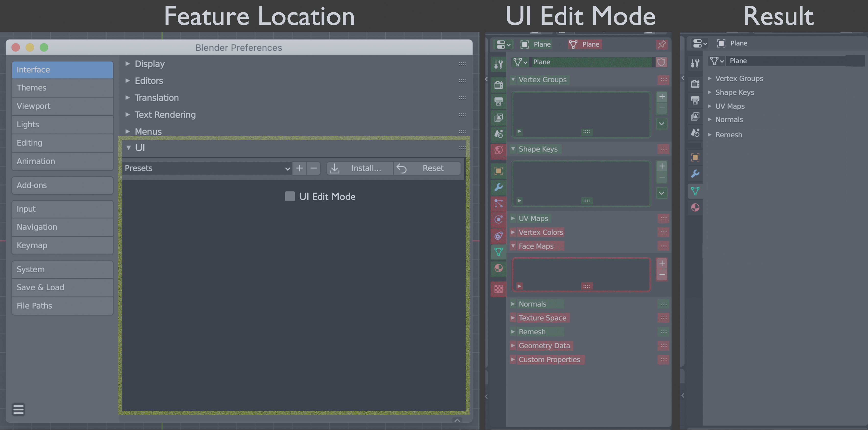Go to Save & Load preferences
868x430 pixels.
click(x=62, y=287)
